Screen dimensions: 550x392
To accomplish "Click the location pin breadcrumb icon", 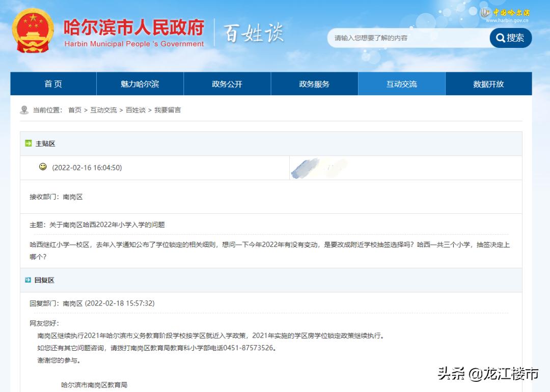I will [22, 109].
